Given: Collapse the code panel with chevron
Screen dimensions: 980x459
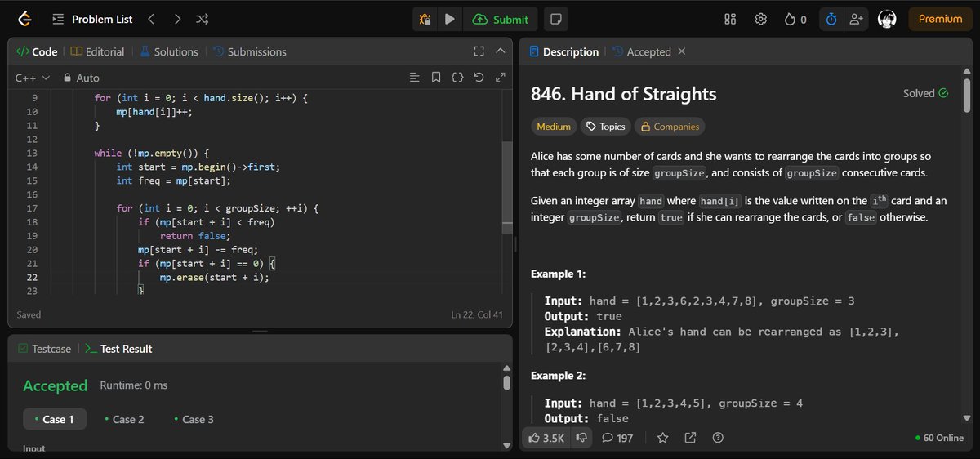Looking at the screenshot, I should pyautogui.click(x=501, y=51).
